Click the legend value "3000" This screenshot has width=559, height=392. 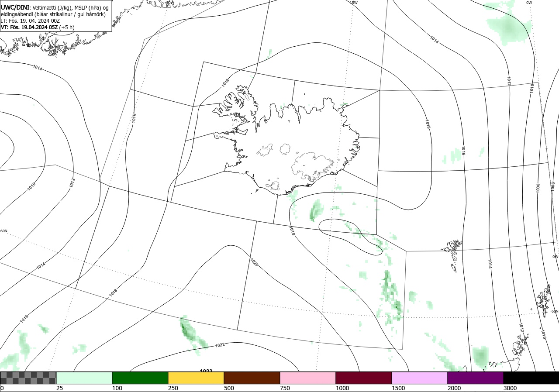[510, 388]
